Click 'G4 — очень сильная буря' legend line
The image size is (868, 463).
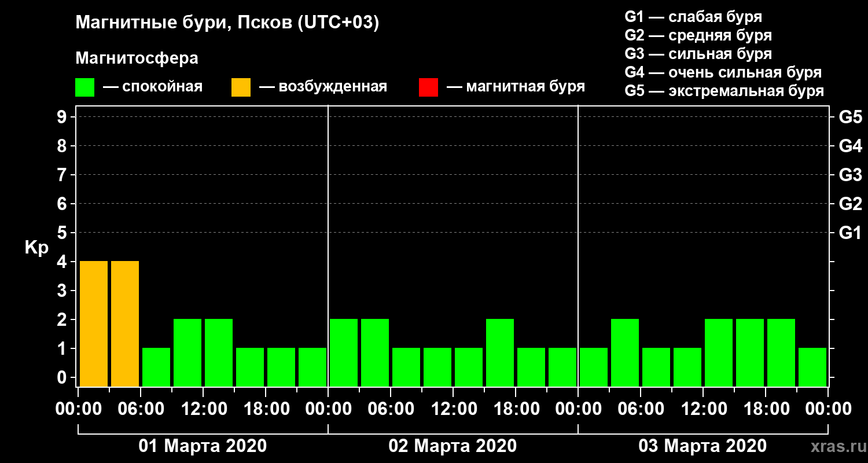tap(723, 72)
